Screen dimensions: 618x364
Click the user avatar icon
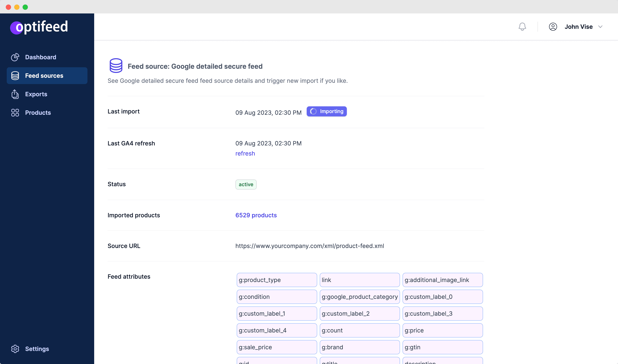tap(553, 26)
